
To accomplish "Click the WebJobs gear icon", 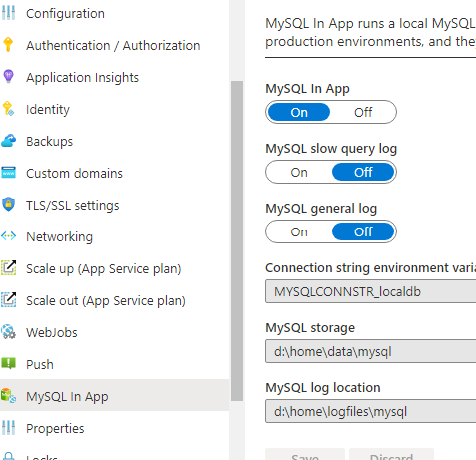I will [8, 332].
